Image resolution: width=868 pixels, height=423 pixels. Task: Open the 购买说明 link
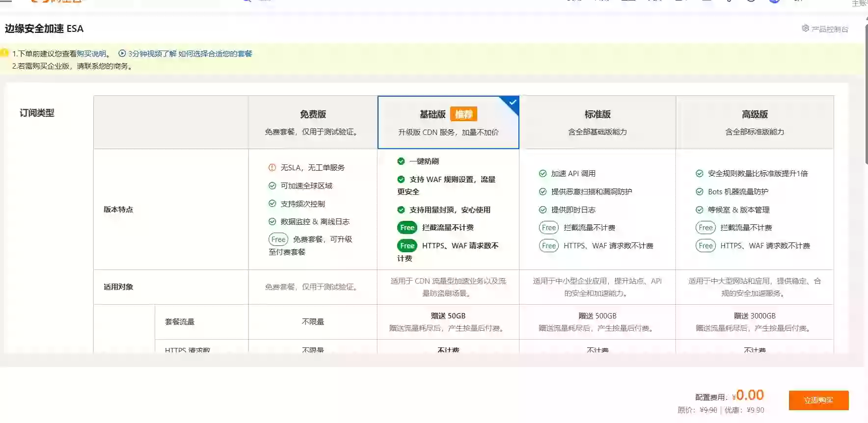[91, 53]
